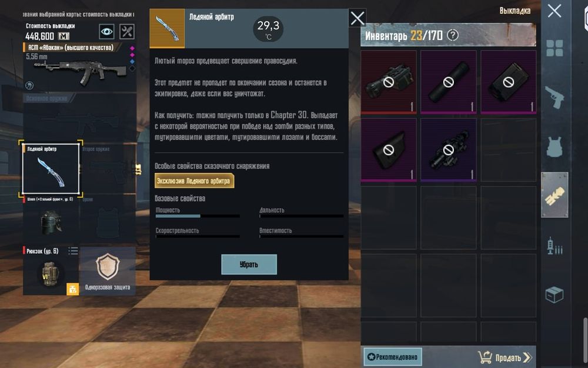Select the syringe and ammo category icon

pyautogui.click(x=554, y=246)
